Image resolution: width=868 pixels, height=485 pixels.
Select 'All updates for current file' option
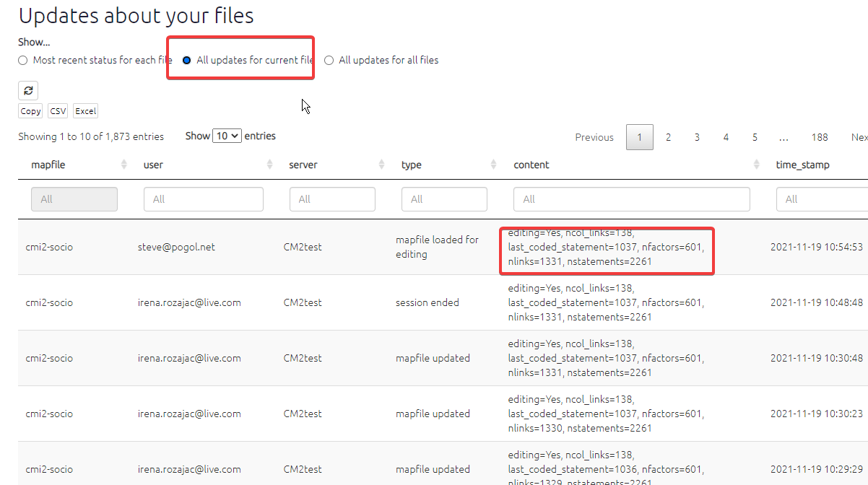click(x=187, y=61)
